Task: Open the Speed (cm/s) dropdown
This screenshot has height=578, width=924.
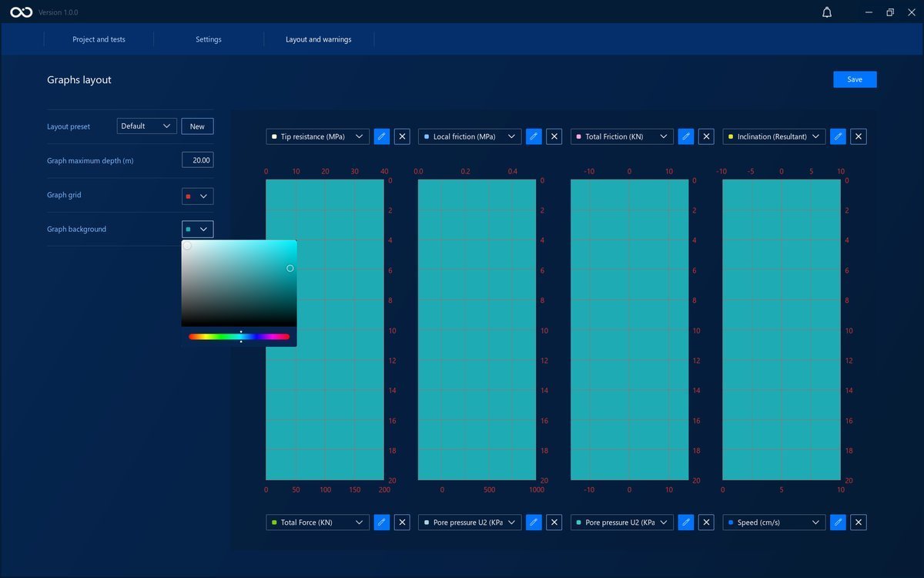Action: [774, 522]
